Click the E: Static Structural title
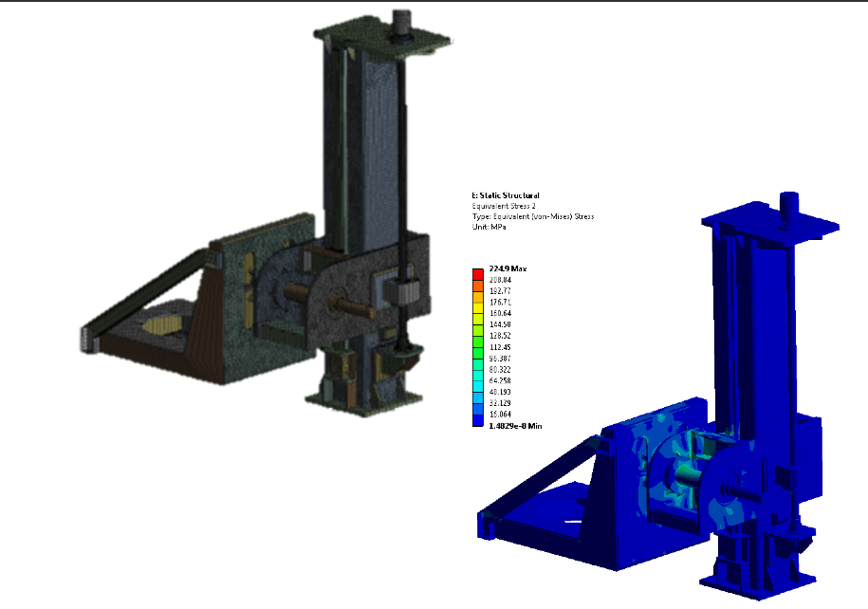868x609 pixels. pos(505,195)
